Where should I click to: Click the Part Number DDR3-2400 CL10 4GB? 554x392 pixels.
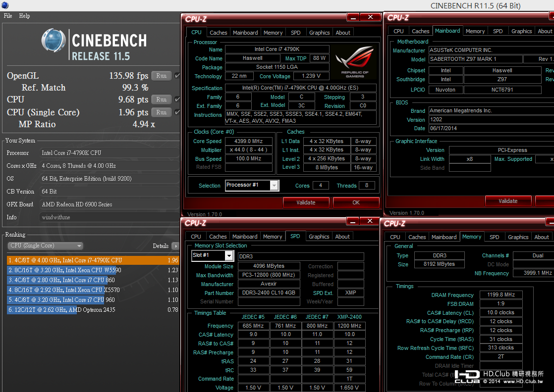(x=269, y=293)
